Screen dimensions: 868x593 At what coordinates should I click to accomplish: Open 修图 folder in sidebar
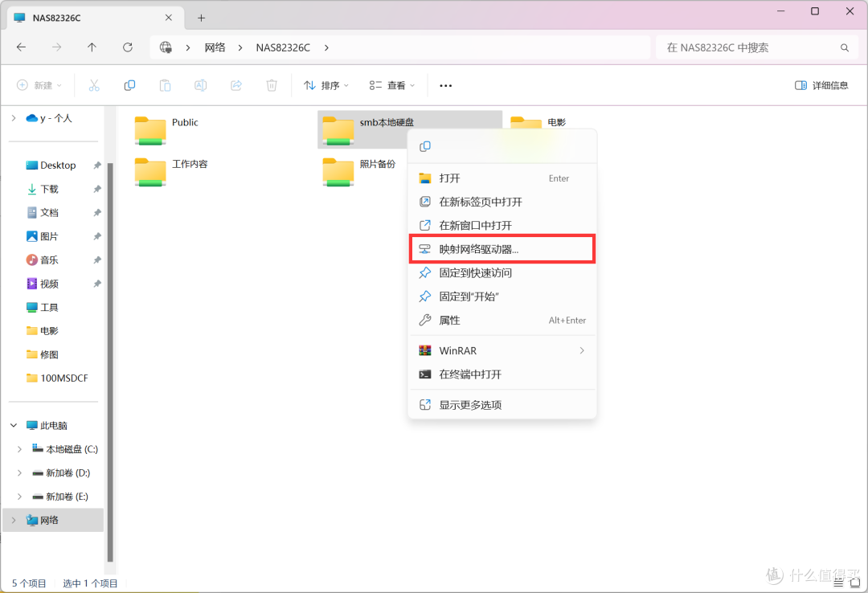[43, 354]
